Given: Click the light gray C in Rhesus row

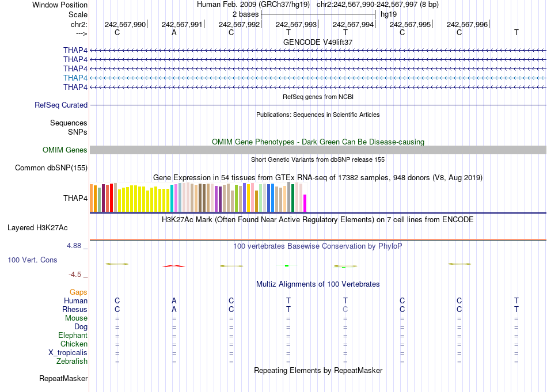Looking at the screenshot, I should (x=345, y=309).
